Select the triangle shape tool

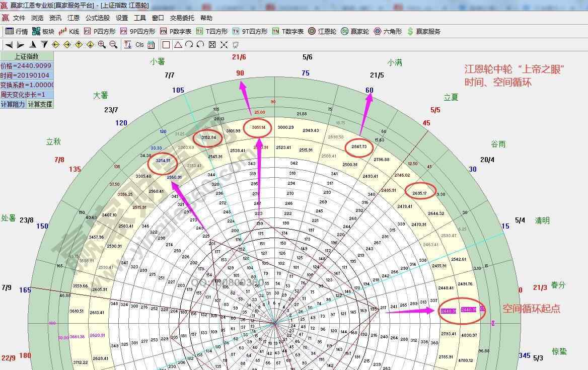tap(178, 45)
